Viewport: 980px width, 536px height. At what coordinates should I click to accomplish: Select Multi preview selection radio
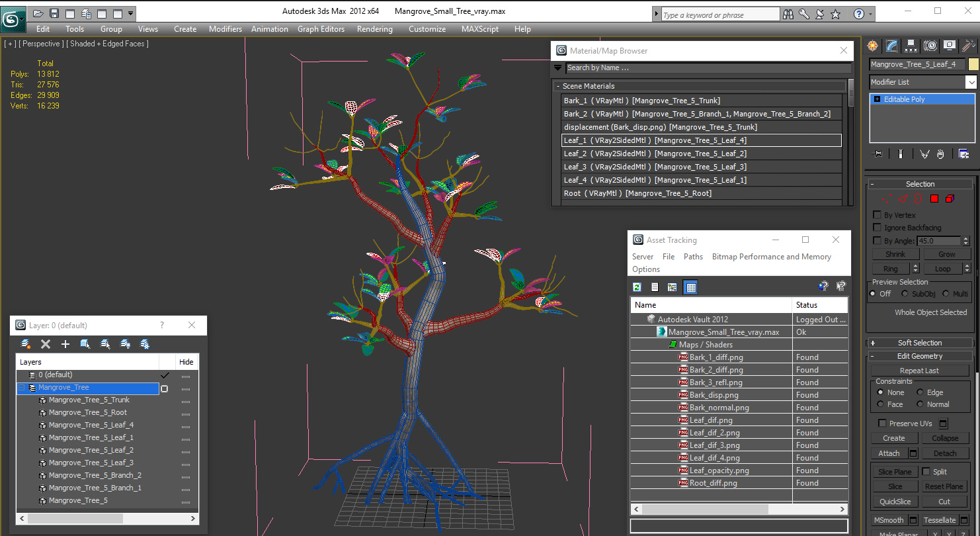[x=946, y=294]
